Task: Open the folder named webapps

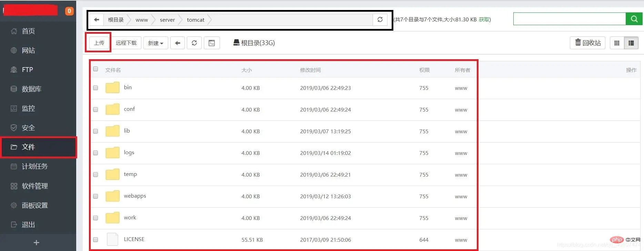Action: pos(135,196)
